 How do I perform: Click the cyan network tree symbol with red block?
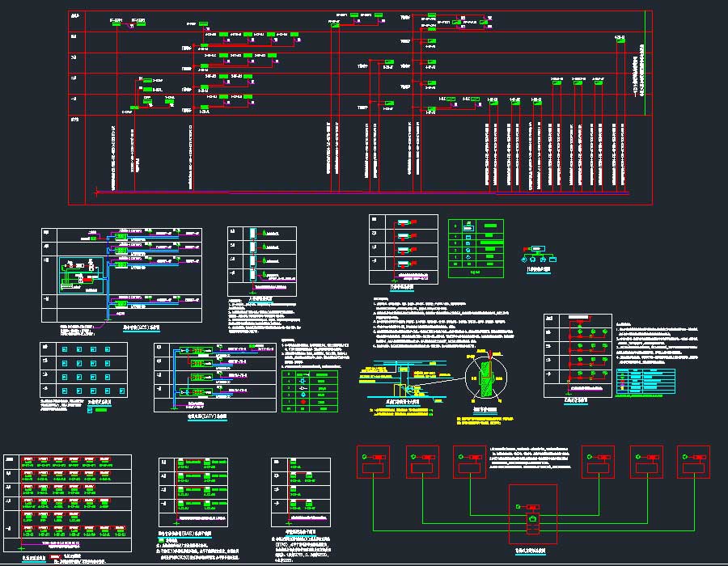538,255
